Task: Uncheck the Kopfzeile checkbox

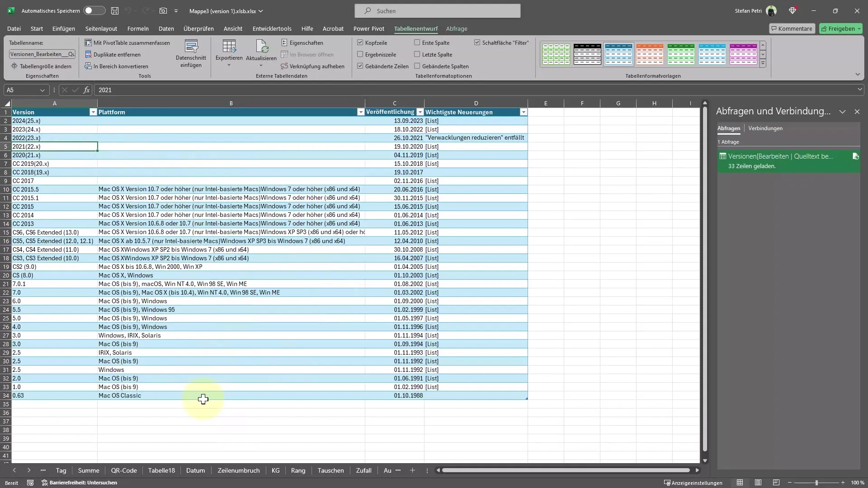Action: tap(360, 42)
